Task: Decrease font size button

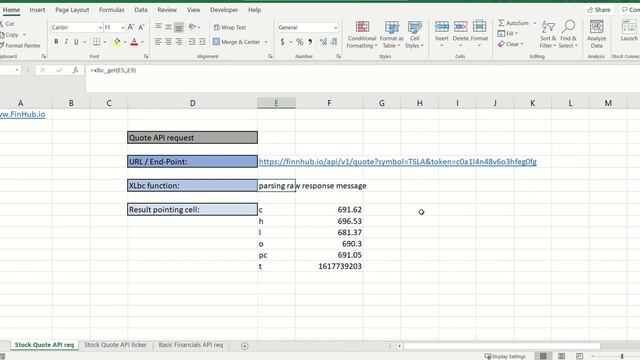Action: 141,27
